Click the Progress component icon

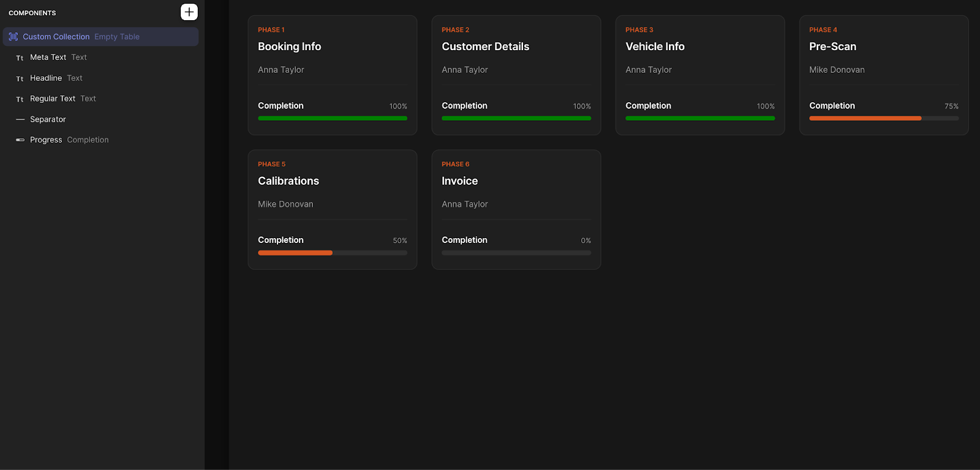click(20, 140)
